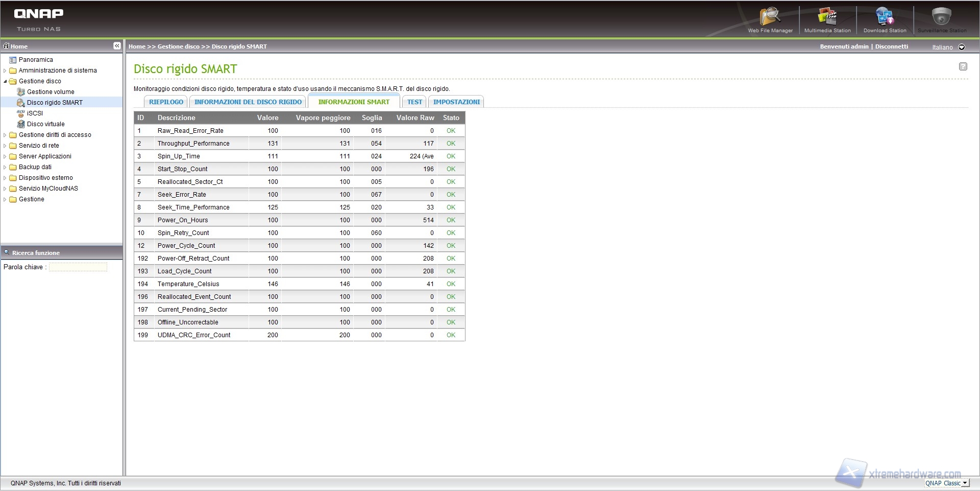This screenshot has width=980, height=491.
Task: Launch Multimedia Station from the top bar
Action: 827,18
